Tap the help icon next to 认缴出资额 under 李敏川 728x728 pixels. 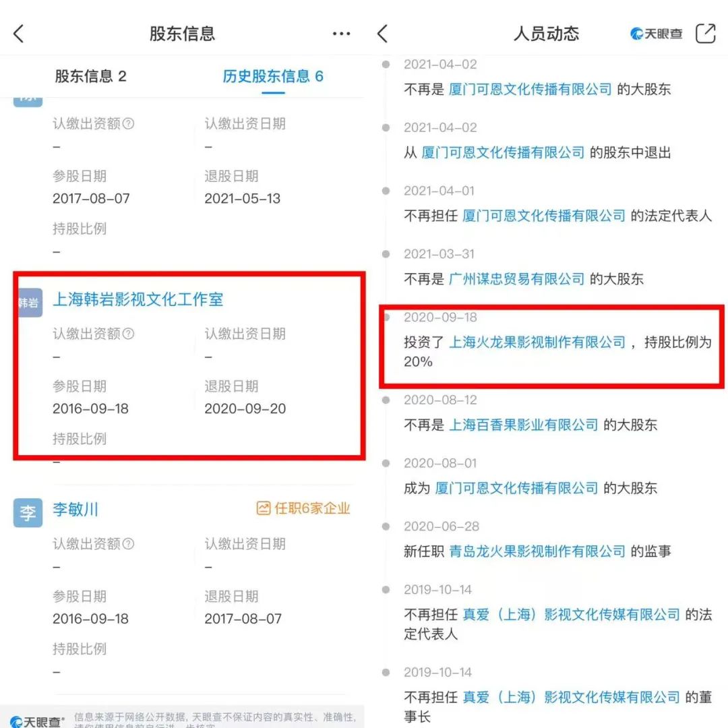pos(129,544)
